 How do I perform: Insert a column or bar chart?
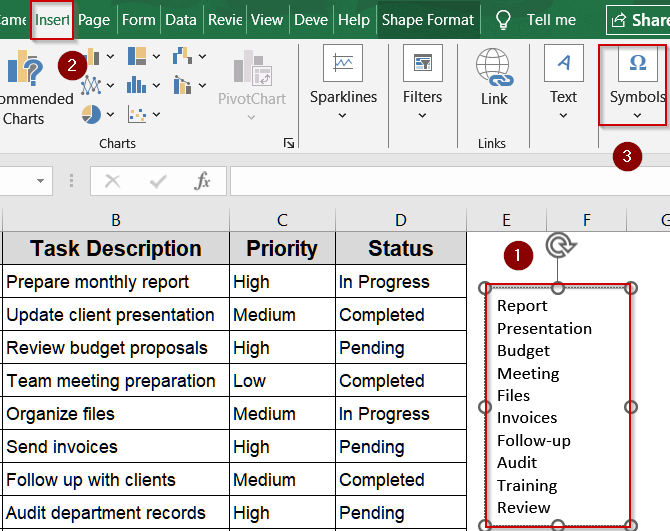point(92,56)
